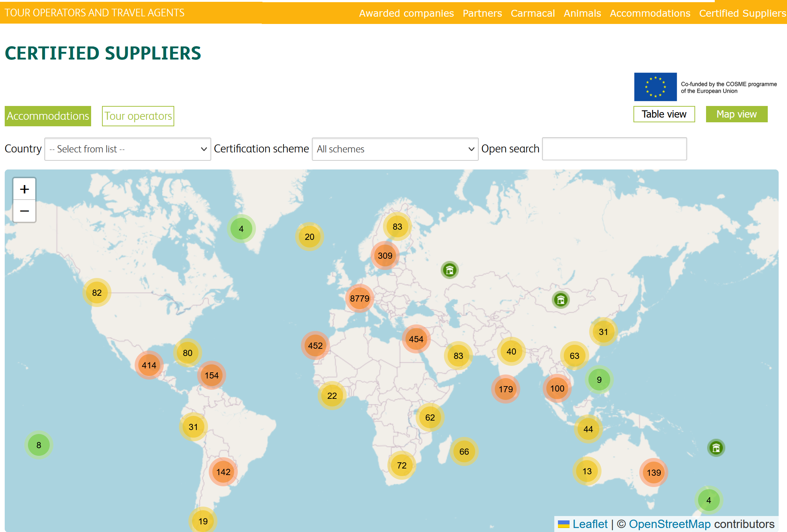Screen dimensions: 787x532
Task: Go to the Carmacal menu item
Action: pos(533,13)
